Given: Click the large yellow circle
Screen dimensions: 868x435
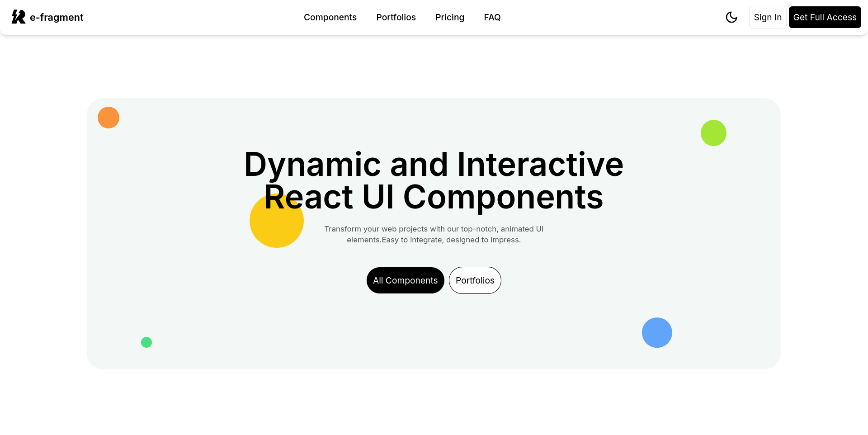Looking at the screenshot, I should click(x=277, y=226).
